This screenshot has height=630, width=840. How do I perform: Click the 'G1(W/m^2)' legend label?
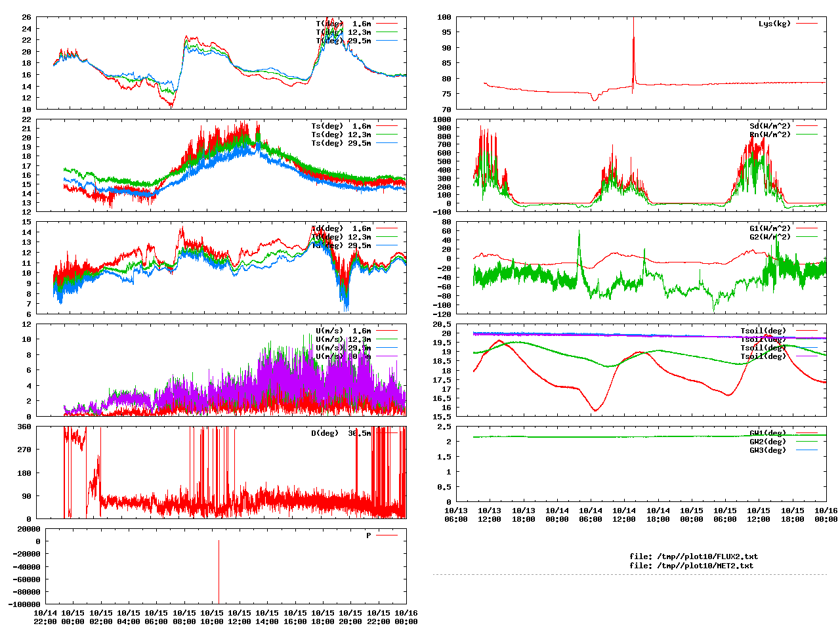coord(770,228)
